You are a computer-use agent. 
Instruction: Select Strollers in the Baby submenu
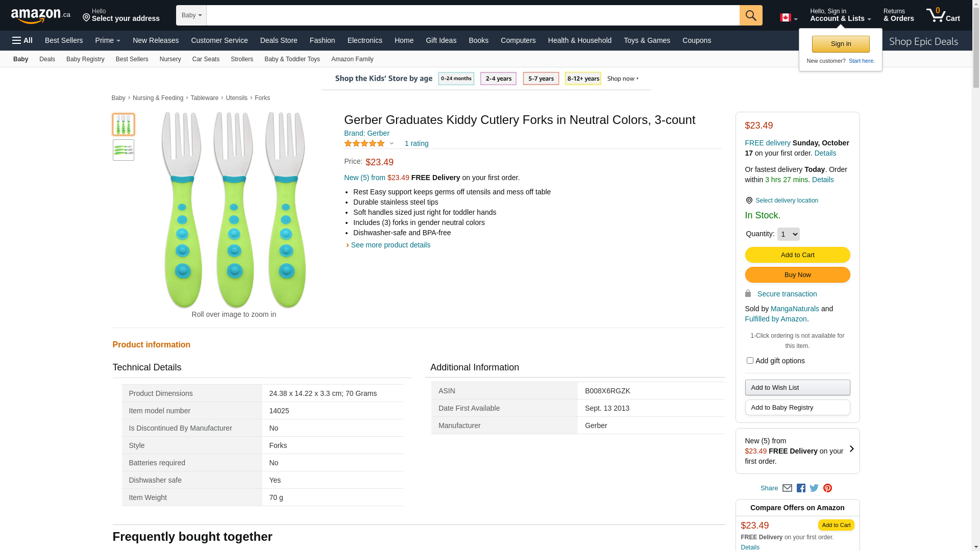241,59
